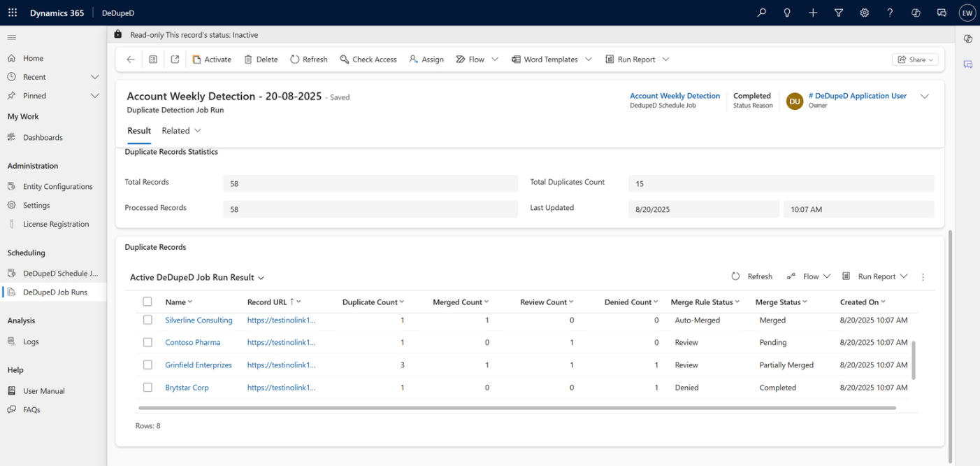Expand the Word Templates dropdown
Image resolution: width=980 pixels, height=466 pixels.
pyautogui.click(x=589, y=59)
